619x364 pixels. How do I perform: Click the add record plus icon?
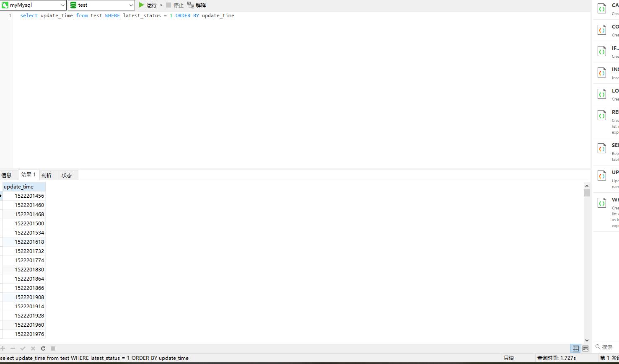3,349
